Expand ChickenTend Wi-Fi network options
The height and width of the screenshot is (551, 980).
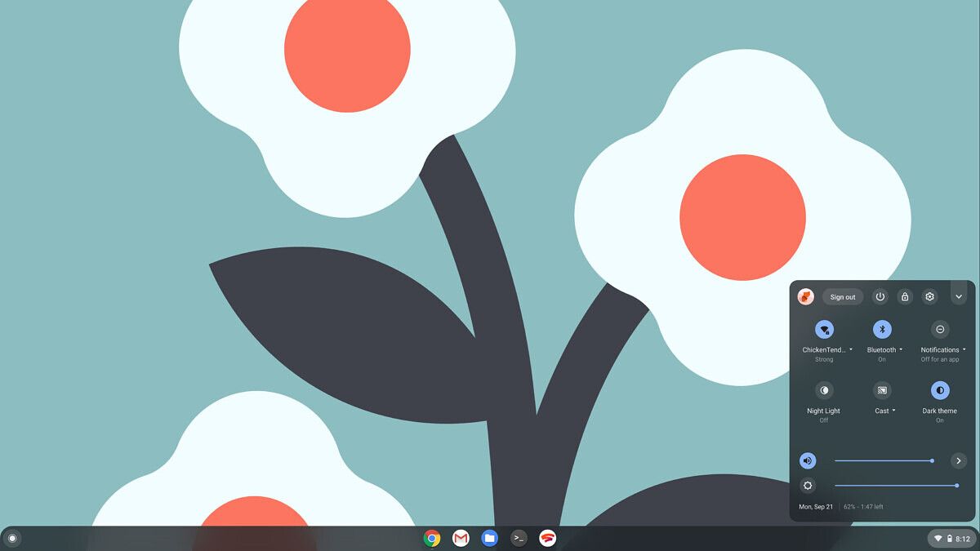click(x=850, y=349)
